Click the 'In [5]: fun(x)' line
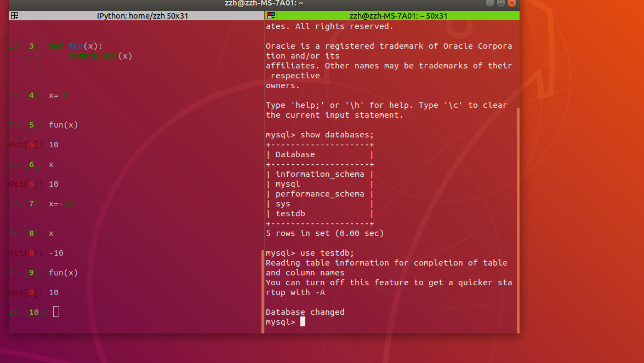The image size is (644, 363). click(43, 125)
